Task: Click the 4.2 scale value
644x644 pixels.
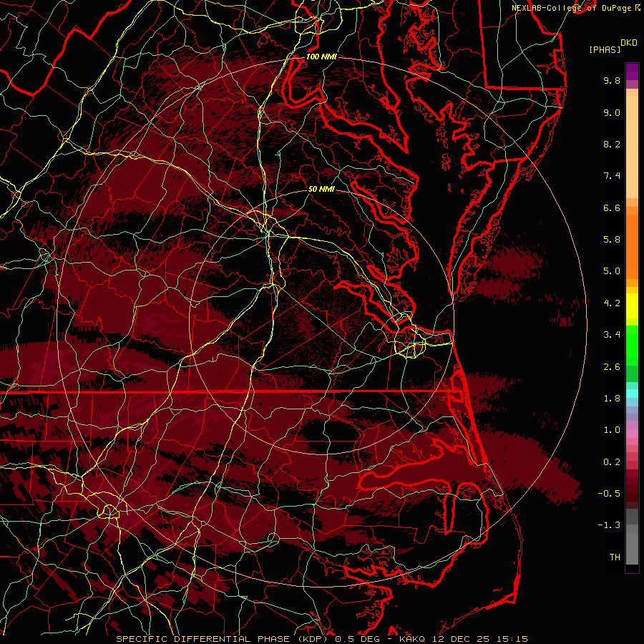Action: click(612, 303)
